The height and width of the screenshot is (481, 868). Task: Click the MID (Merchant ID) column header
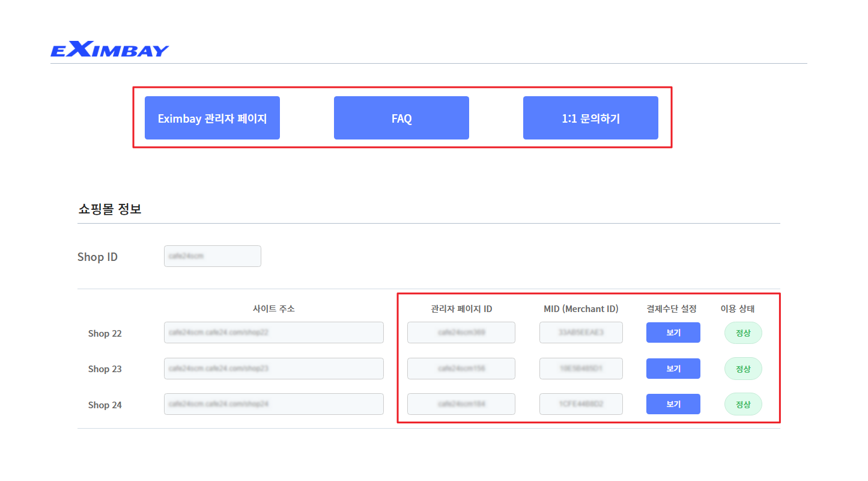coord(581,308)
